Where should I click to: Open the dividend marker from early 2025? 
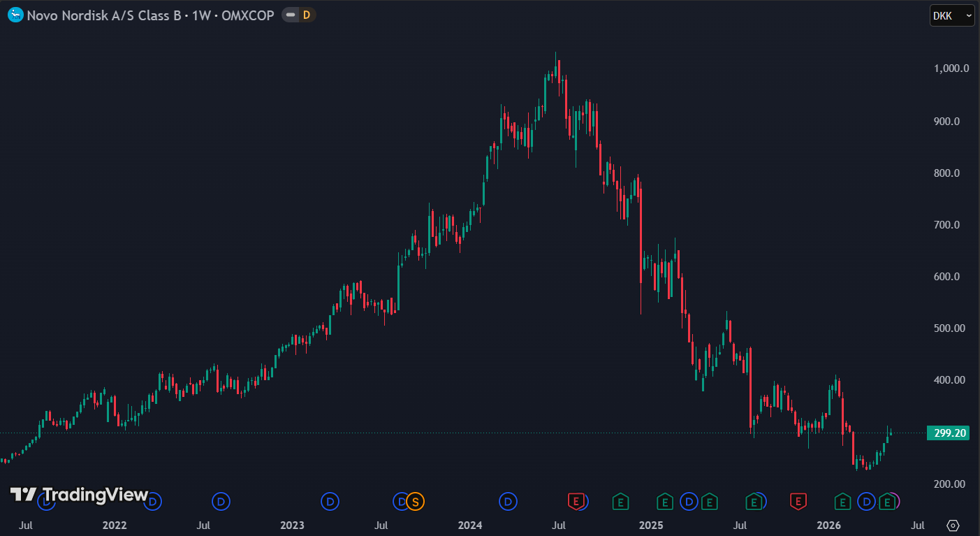689,501
